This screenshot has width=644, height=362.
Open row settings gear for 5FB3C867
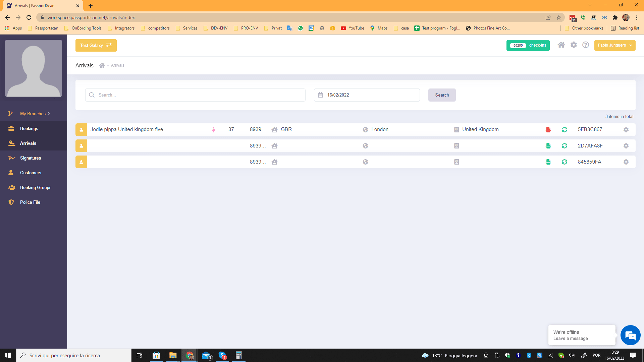[626, 130]
